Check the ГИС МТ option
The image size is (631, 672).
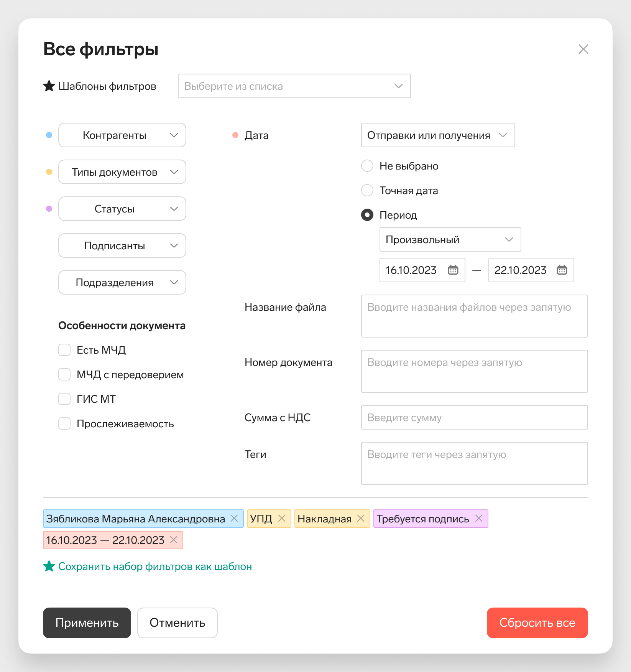tap(64, 399)
